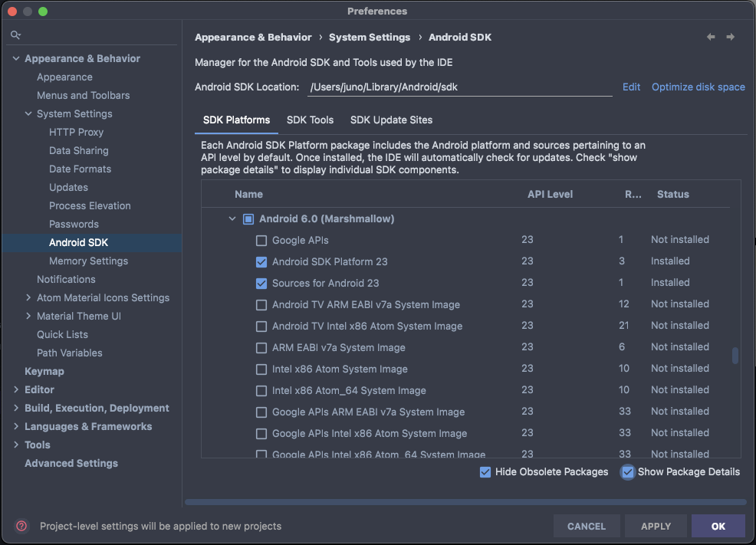
Task: Click Optimize disk space link
Action: [x=698, y=87]
